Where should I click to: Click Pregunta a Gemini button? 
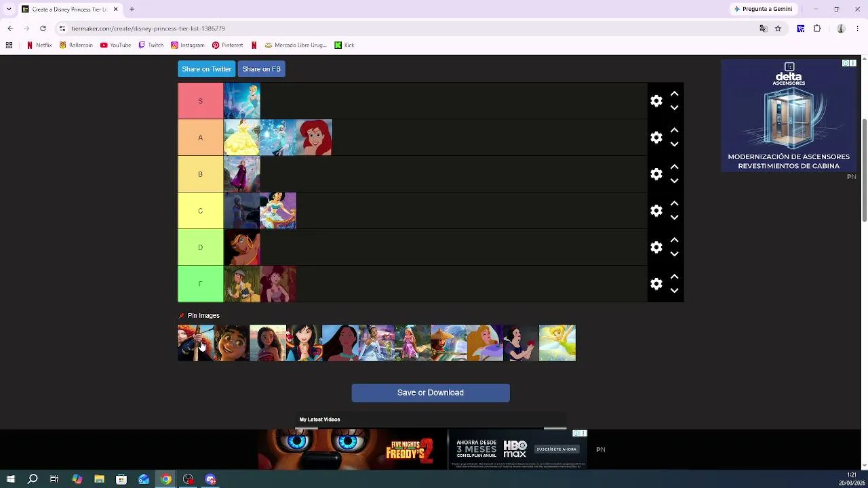pos(763,9)
